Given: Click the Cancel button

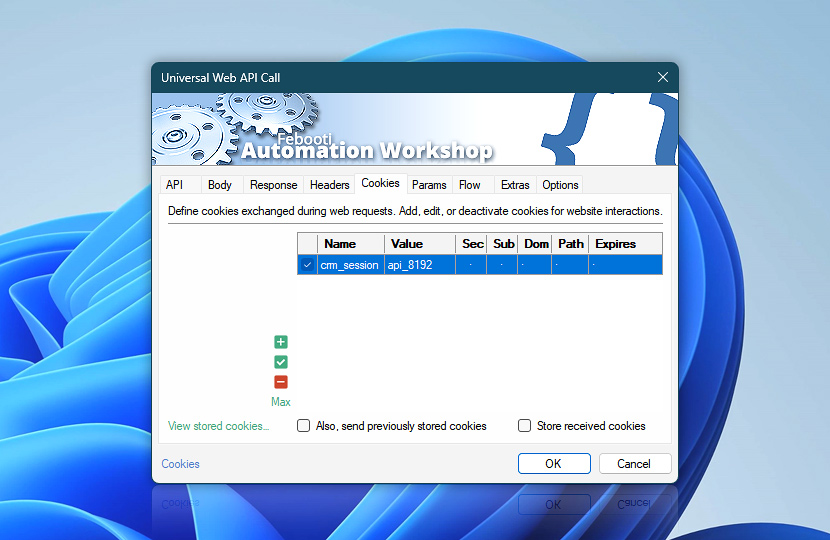Looking at the screenshot, I should [634, 464].
